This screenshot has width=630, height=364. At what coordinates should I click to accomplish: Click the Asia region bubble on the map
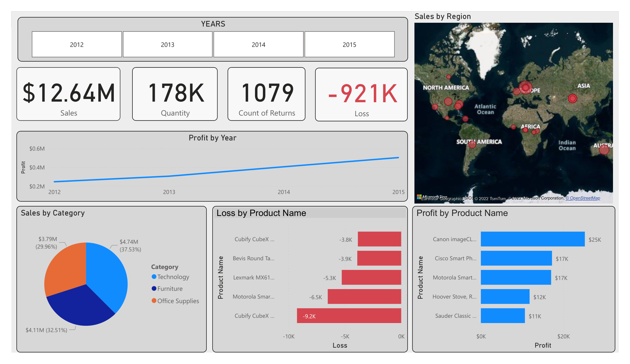point(573,98)
